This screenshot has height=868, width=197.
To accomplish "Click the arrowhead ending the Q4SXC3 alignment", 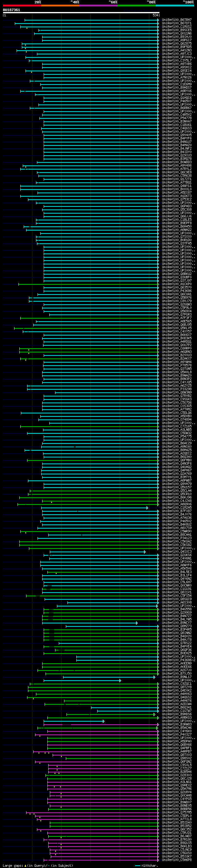I will click(x=145, y=551).
